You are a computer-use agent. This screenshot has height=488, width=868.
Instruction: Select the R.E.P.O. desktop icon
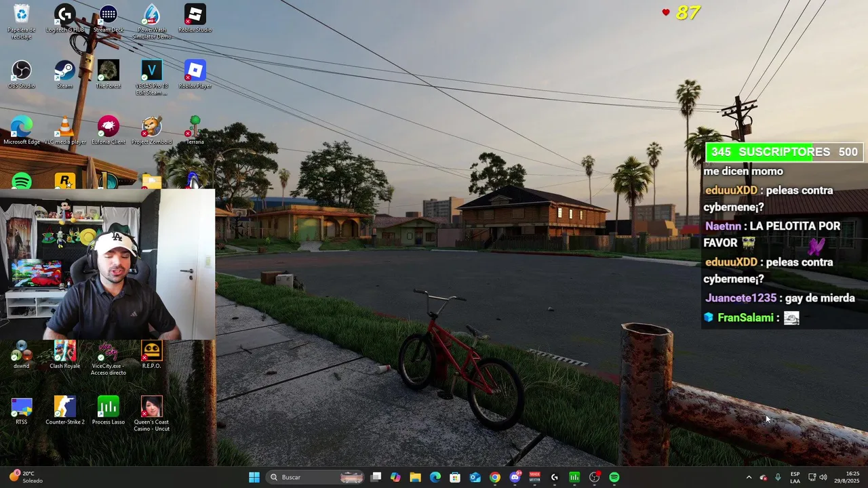(x=152, y=354)
